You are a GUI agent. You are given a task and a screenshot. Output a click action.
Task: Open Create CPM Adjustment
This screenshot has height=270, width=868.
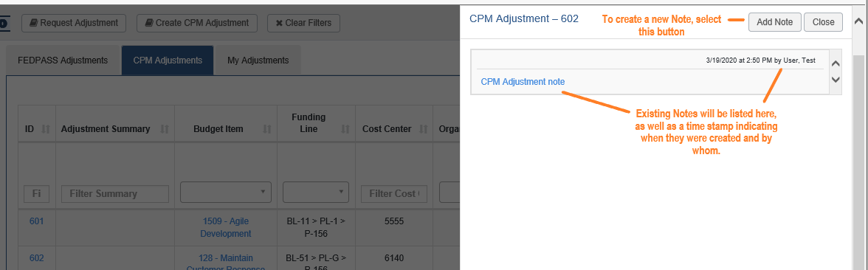pos(196,23)
